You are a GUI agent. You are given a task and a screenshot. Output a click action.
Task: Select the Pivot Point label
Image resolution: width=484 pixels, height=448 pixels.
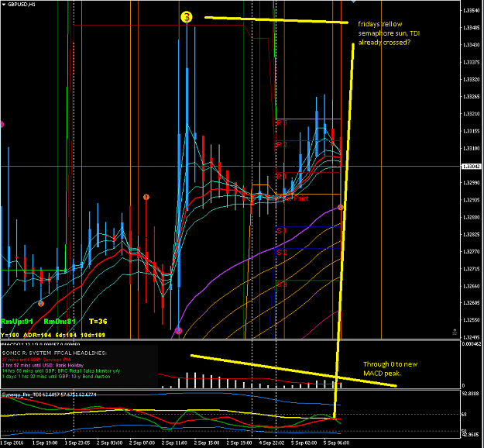coord(293,198)
